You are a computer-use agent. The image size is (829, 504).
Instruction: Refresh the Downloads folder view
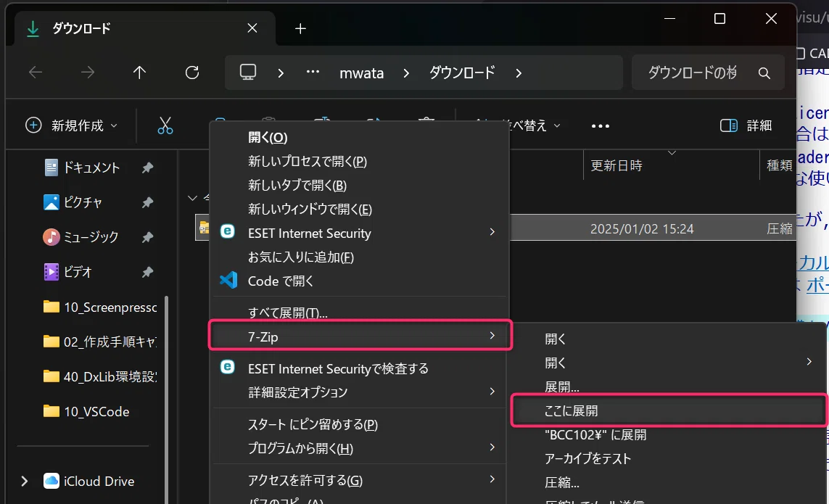192,73
